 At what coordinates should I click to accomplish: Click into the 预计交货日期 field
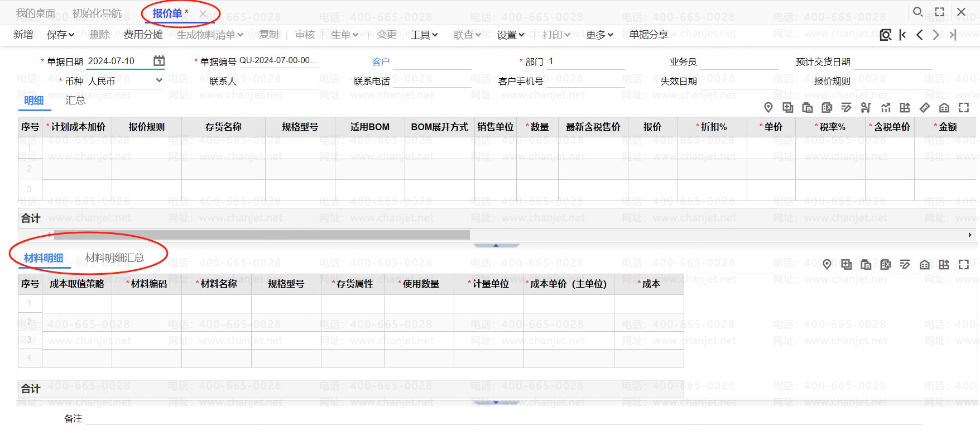pos(892,61)
